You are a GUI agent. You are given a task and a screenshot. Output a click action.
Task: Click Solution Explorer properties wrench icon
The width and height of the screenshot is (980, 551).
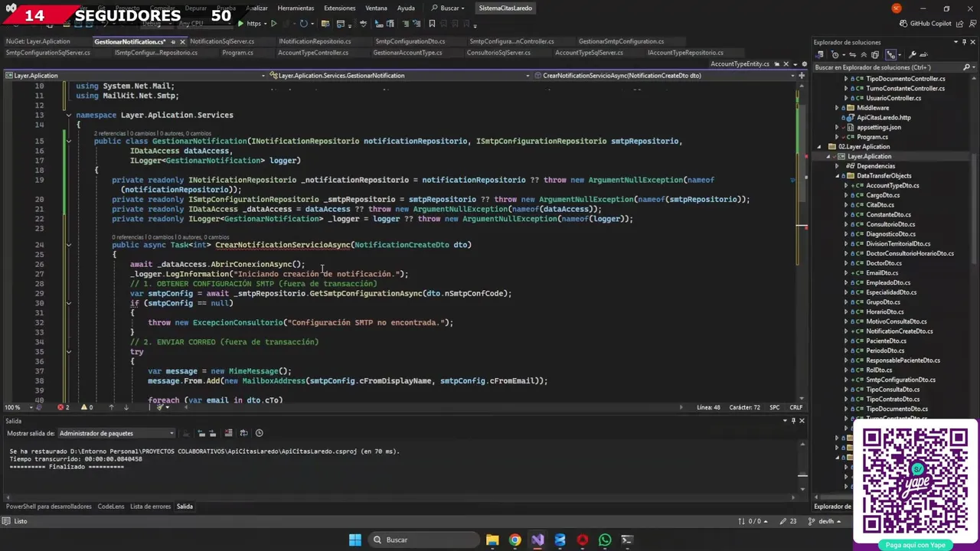(912, 54)
